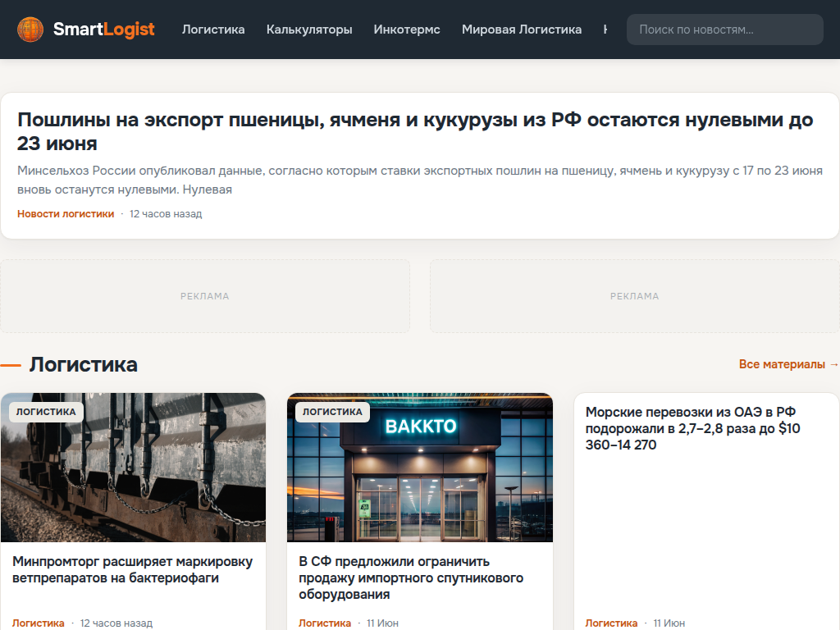The image size is (840, 630).
Task: Go to Калькуляторы in the top menu
Action: click(x=309, y=30)
